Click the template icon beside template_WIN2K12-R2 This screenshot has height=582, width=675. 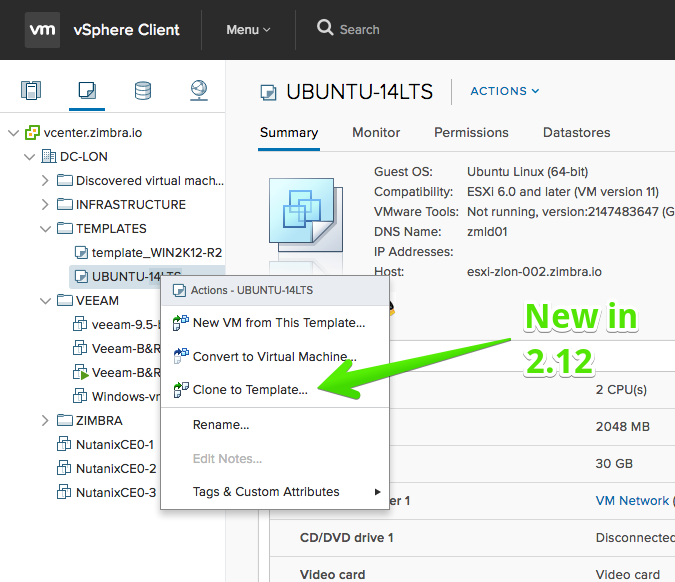pos(81,252)
